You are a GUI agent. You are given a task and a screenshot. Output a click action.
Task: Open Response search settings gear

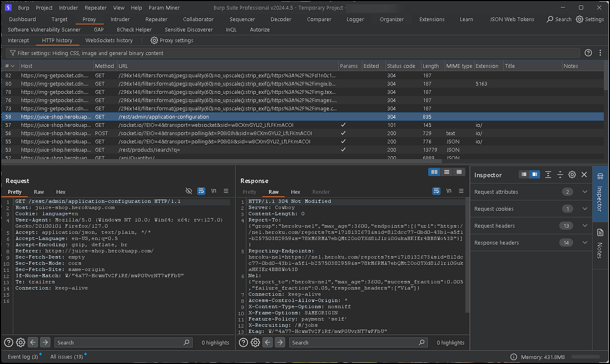(x=255, y=342)
